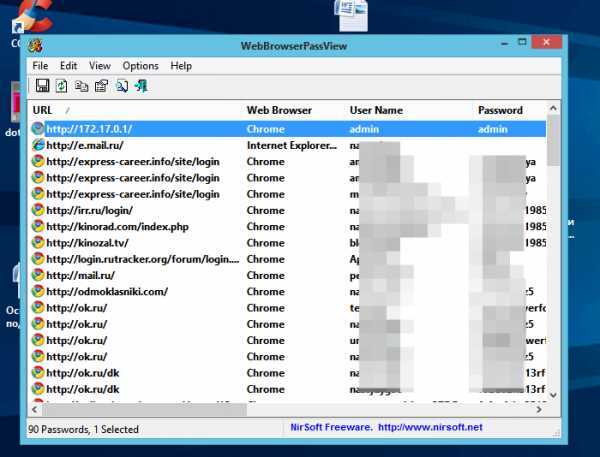Viewport: 600px width, 457px height.
Task: Click the horizontal scrollbar left arrow
Action: 35,410
